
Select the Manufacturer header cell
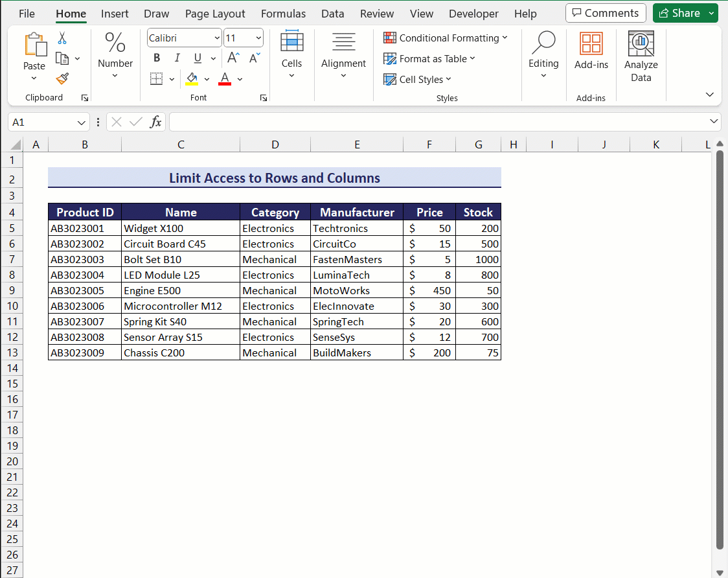(x=357, y=213)
